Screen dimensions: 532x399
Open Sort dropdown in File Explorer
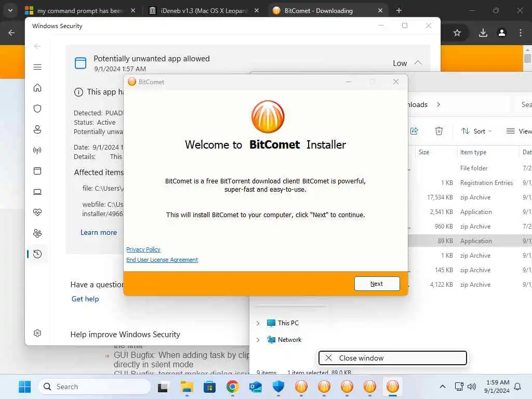click(x=476, y=131)
